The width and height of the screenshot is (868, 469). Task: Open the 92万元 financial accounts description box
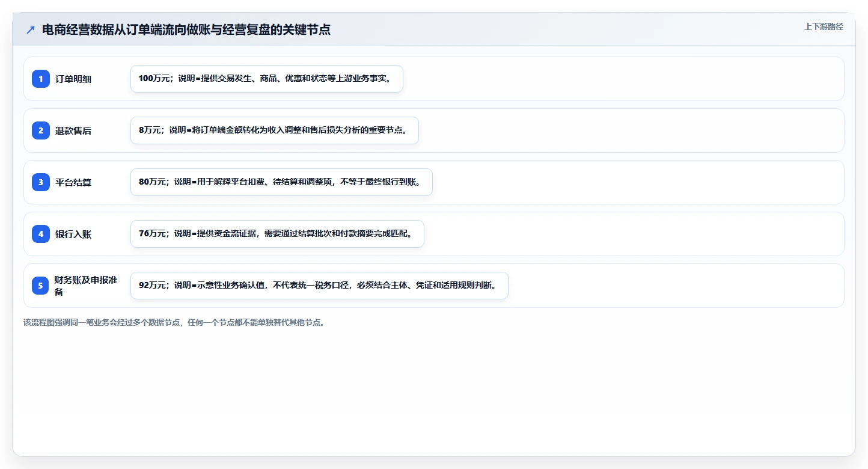(x=320, y=286)
